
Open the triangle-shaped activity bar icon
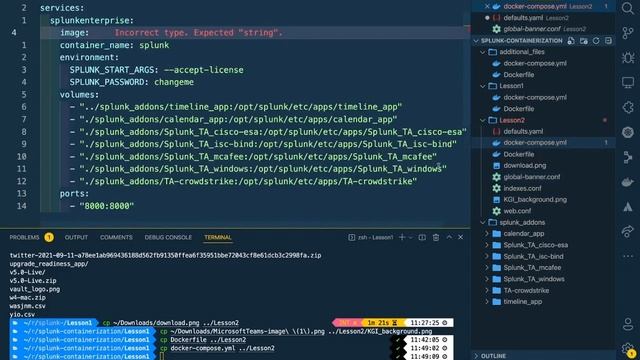[628, 207]
